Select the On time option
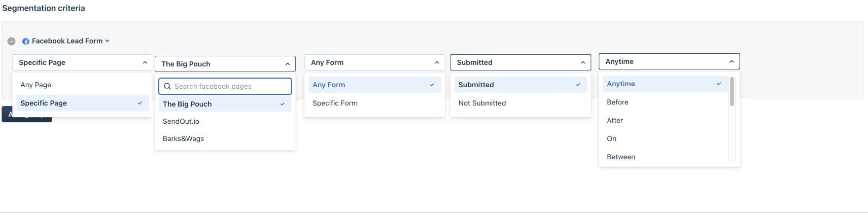 pos(665,138)
